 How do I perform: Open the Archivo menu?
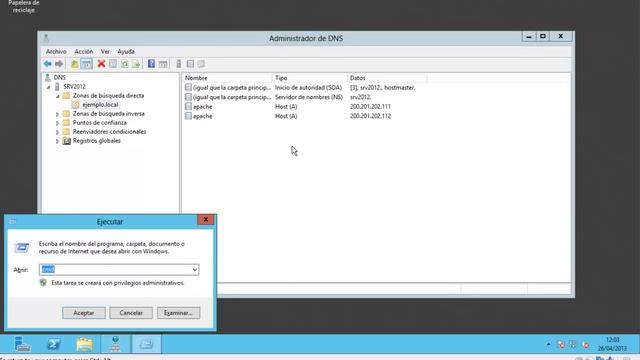coord(56,51)
